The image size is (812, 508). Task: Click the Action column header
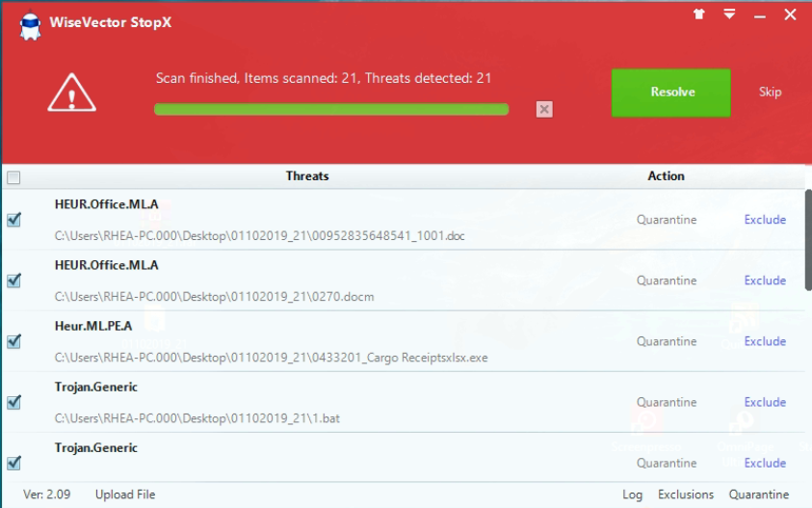666,176
